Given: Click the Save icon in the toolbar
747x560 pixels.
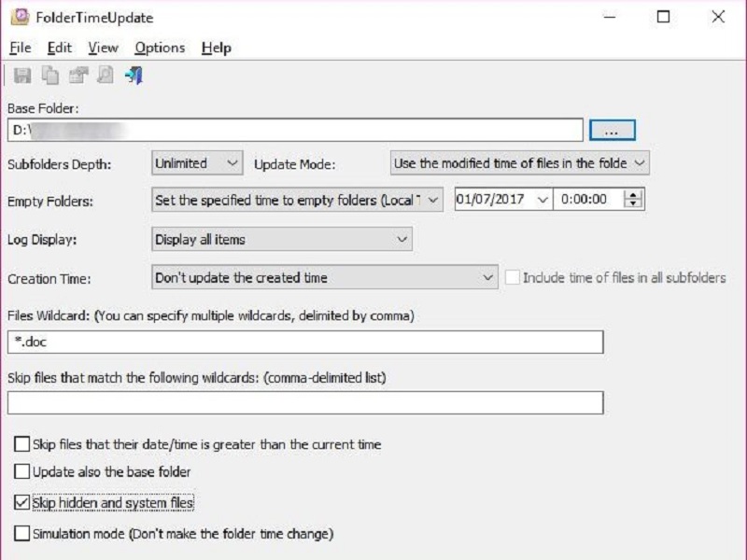Looking at the screenshot, I should pos(21,76).
